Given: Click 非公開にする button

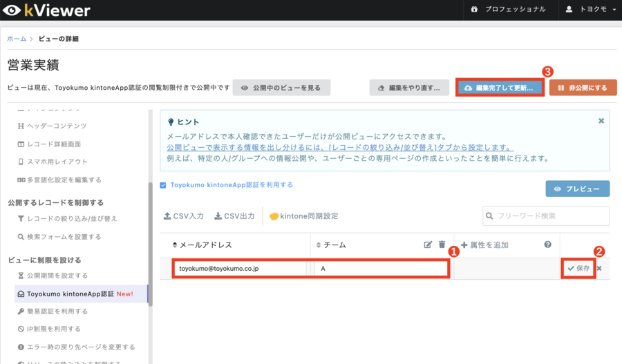Looking at the screenshot, I should [x=583, y=88].
